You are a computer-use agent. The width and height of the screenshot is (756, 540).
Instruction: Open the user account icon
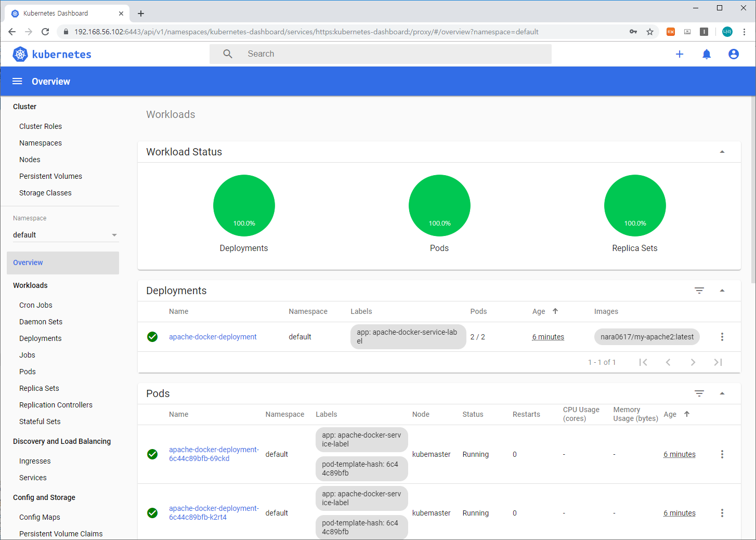point(734,54)
